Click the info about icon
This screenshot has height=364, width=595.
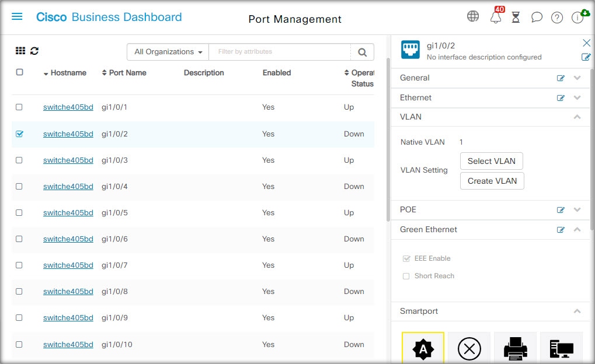pyautogui.click(x=577, y=17)
